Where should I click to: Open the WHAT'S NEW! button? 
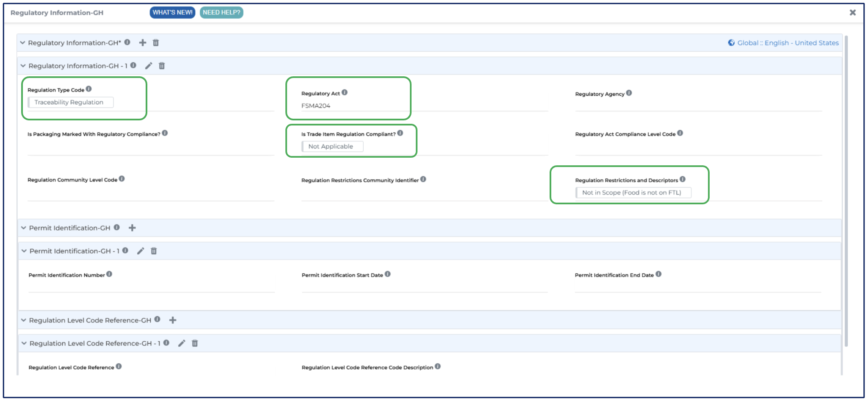click(x=172, y=12)
